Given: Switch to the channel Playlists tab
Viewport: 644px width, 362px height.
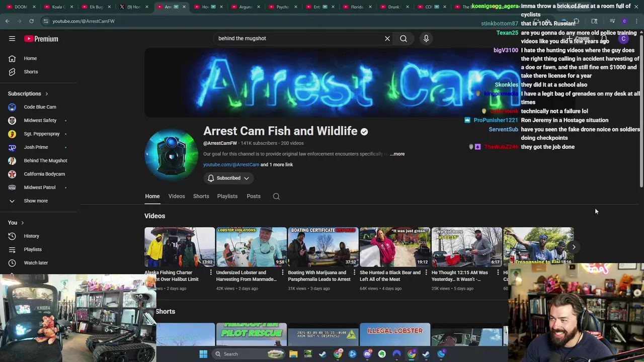Looking at the screenshot, I should [x=227, y=197].
